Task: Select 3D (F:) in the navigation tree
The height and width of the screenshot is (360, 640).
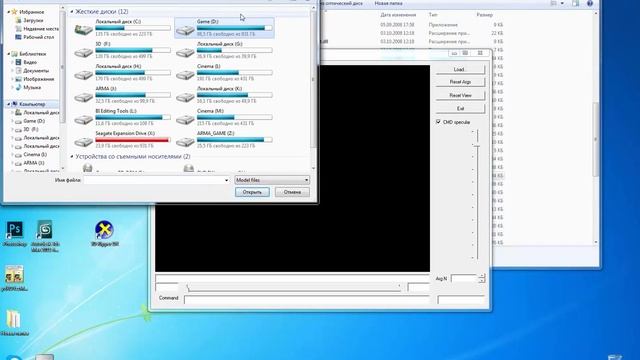Action: pyautogui.click(x=31, y=129)
